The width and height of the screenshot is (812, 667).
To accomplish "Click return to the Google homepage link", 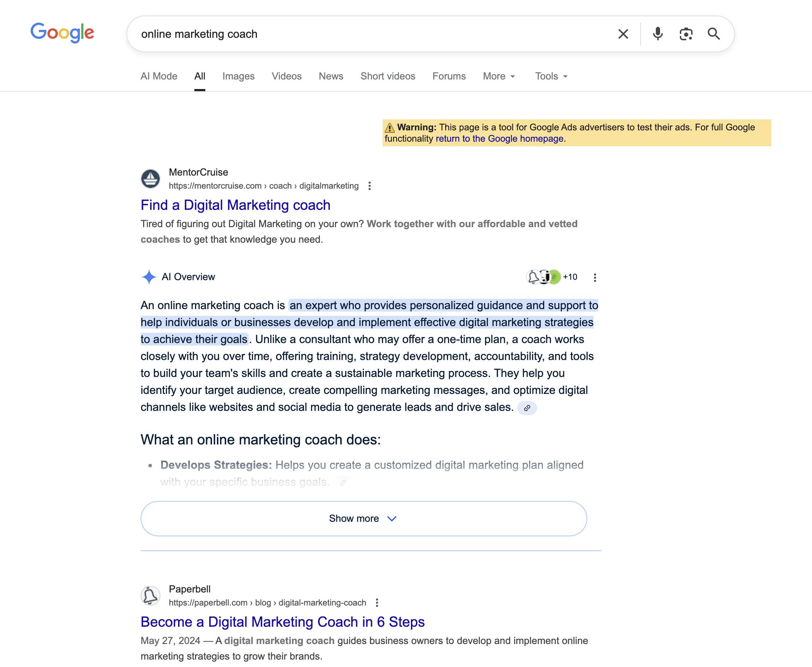I will click(499, 139).
